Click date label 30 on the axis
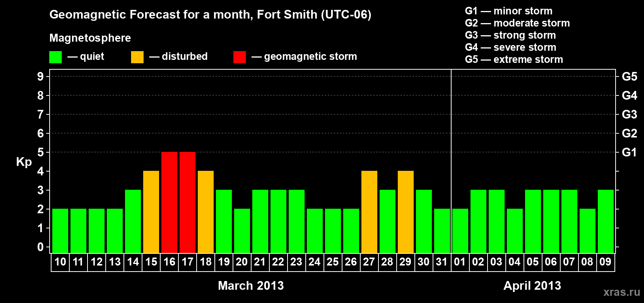This screenshot has width=644, height=303. click(x=424, y=262)
